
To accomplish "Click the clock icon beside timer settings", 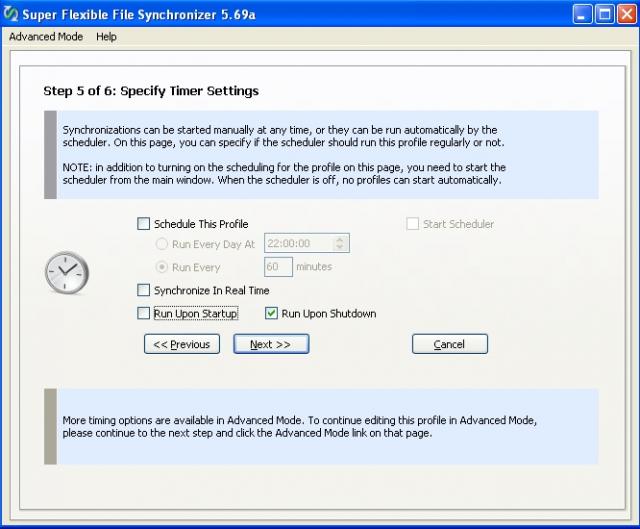I will (67, 272).
